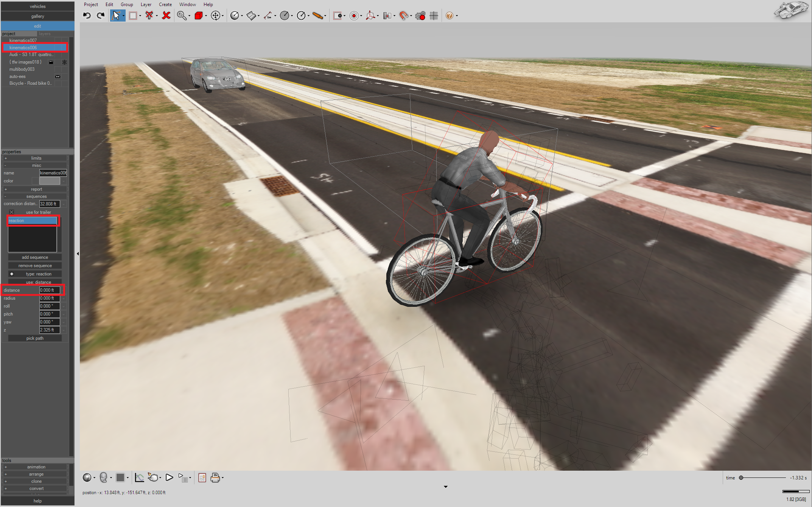Viewport: 812px width, 507px height.
Task: Open the help icon dropdown arrow
Action: [457, 16]
